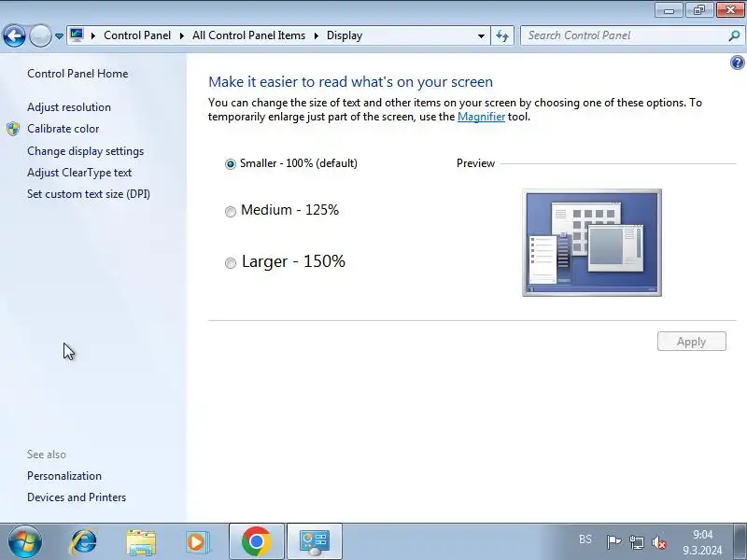Click the BS language indicator
The image size is (747, 560).
click(x=585, y=539)
